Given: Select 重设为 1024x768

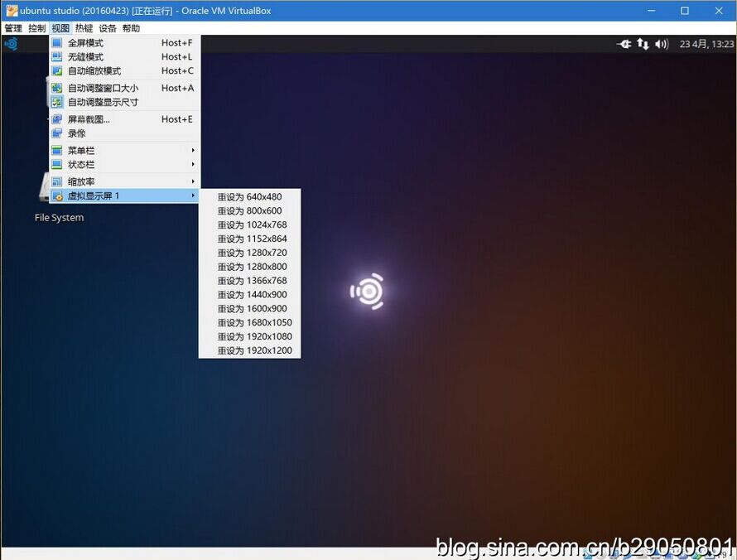Looking at the screenshot, I should coord(249,224).
